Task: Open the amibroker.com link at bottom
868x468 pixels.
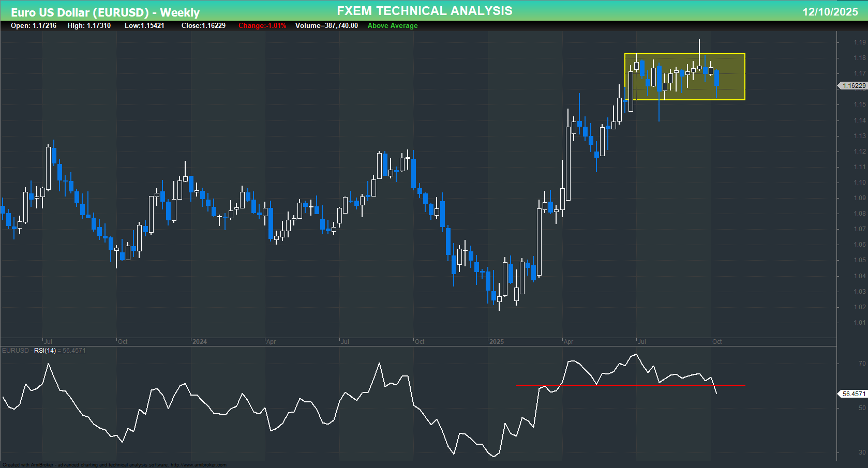Action: coord(199,464)
